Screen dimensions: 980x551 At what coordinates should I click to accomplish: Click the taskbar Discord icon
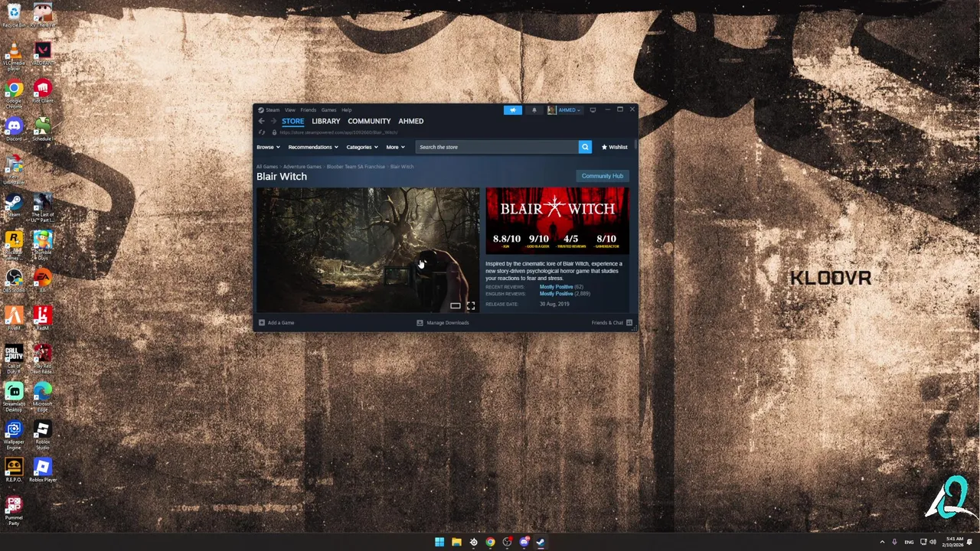coord(524,542)
